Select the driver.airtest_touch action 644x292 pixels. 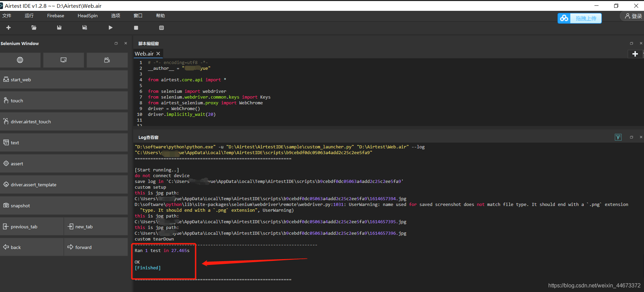(64, 122)
